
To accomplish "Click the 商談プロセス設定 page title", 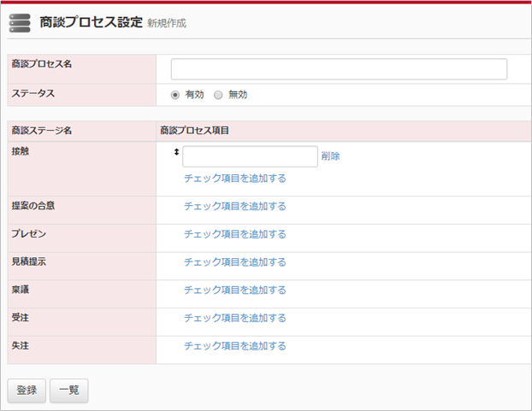I will pyautogui.click(x=91, y=23).
